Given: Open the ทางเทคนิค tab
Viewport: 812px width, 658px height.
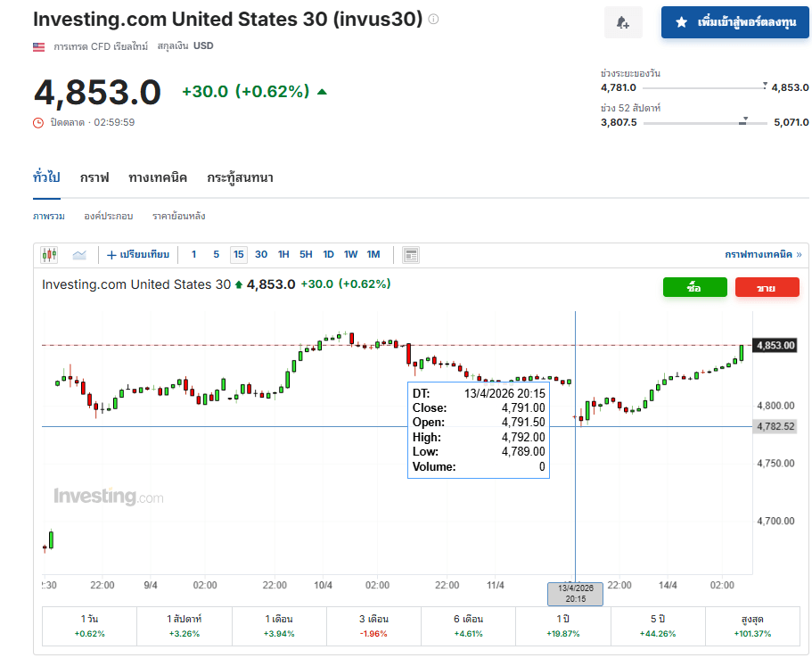Looking at the screenshot, I should pos(158,177).
